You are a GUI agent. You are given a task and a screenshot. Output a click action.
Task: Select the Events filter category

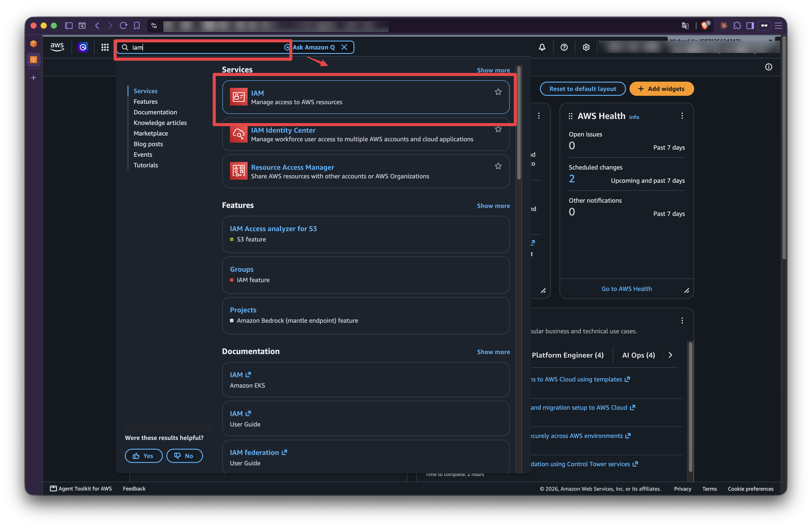[x=143, y=155]
